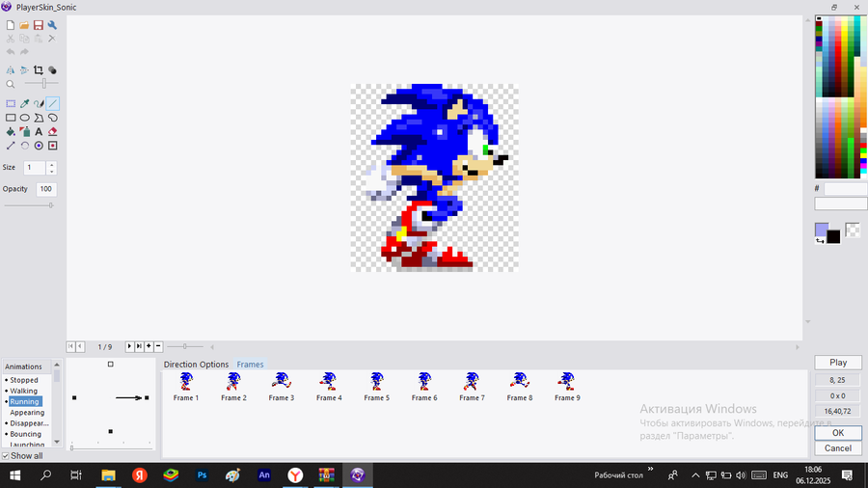Select the Crop tool icon

click(39, 70)
